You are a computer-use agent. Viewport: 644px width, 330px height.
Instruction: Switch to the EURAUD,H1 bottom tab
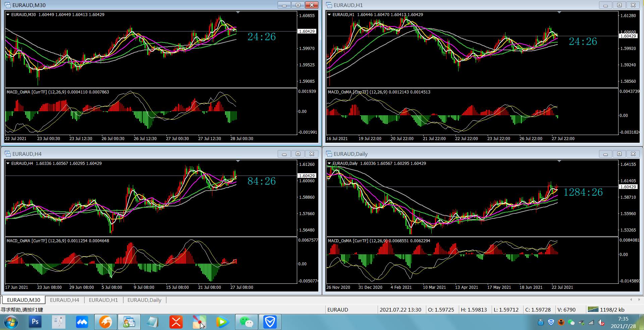[103, 300]
